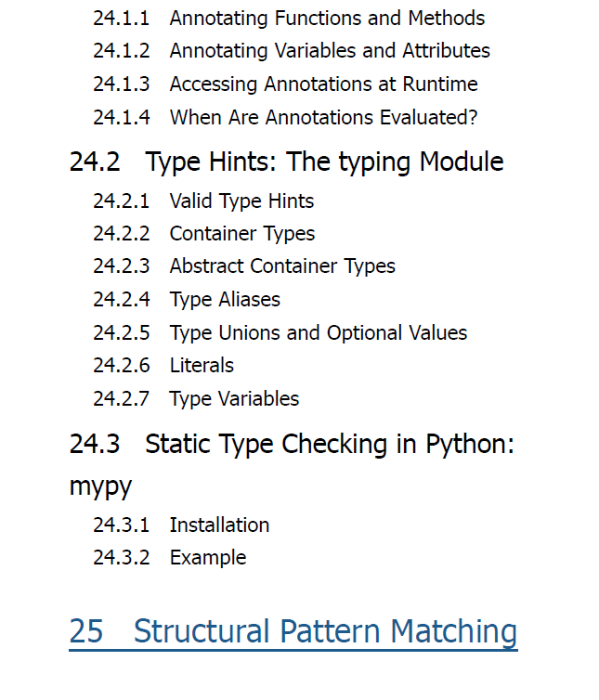Jump to 24.2.6 Literals section

pyautogui.click(x=163, y=365)
